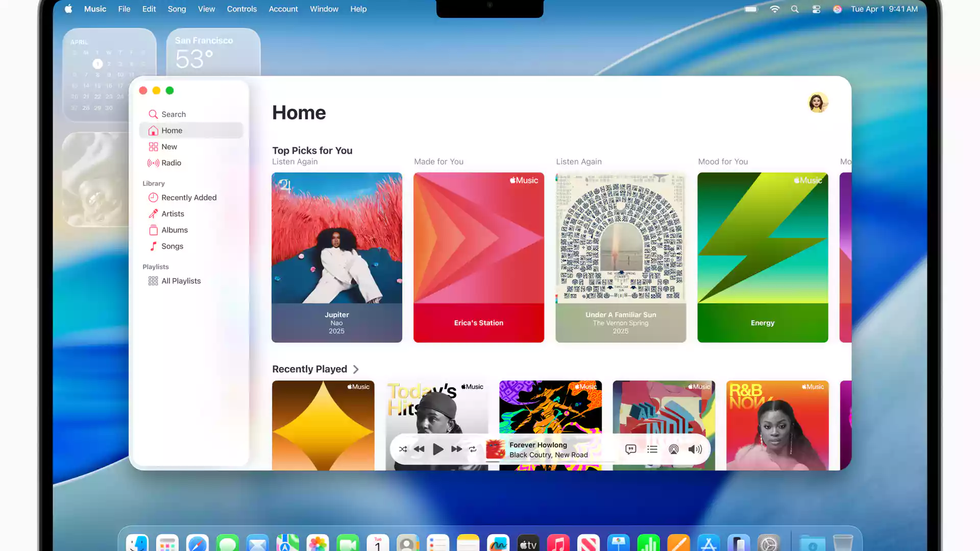Click the Forever Howlong album art thumbnail
This screenshot has width=980, height=551.
click(495, 449)
